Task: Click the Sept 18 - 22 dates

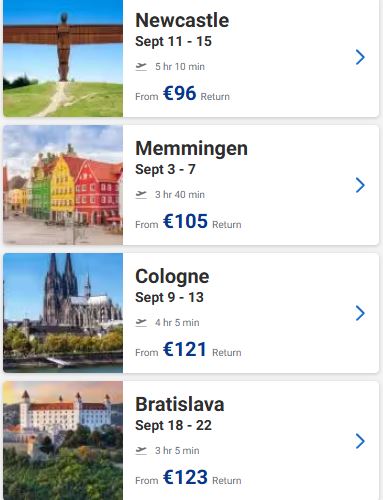Action: (x=173, y=425)
